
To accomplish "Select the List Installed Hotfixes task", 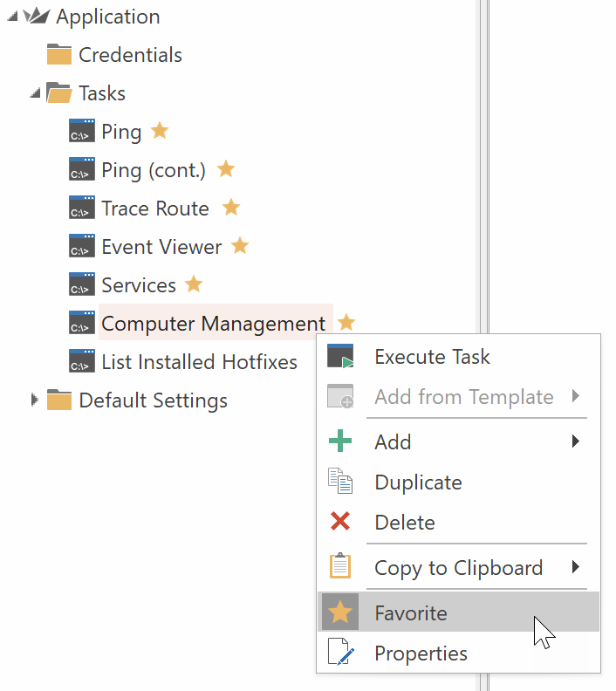I will pos(199,362).
